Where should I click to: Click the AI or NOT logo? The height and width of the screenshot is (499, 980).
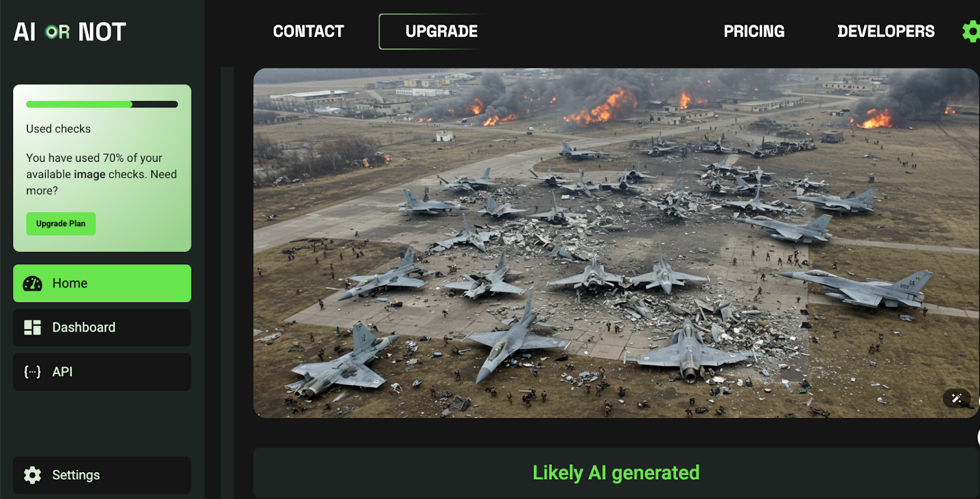(70, 32)
